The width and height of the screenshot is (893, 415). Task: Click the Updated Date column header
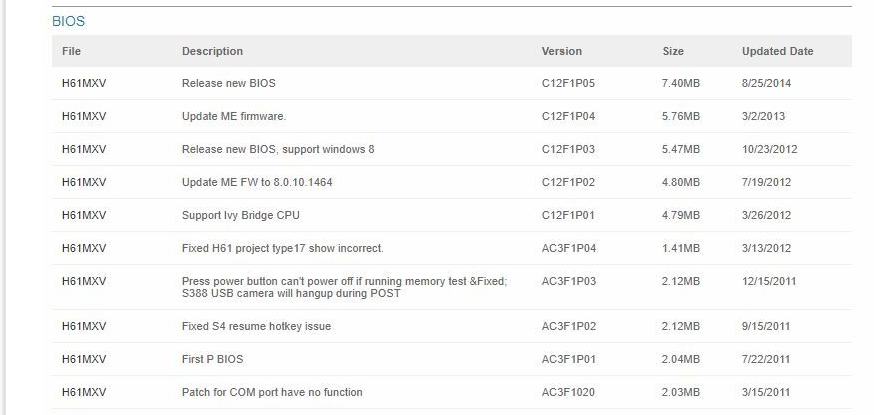click(x=777, y=51)
